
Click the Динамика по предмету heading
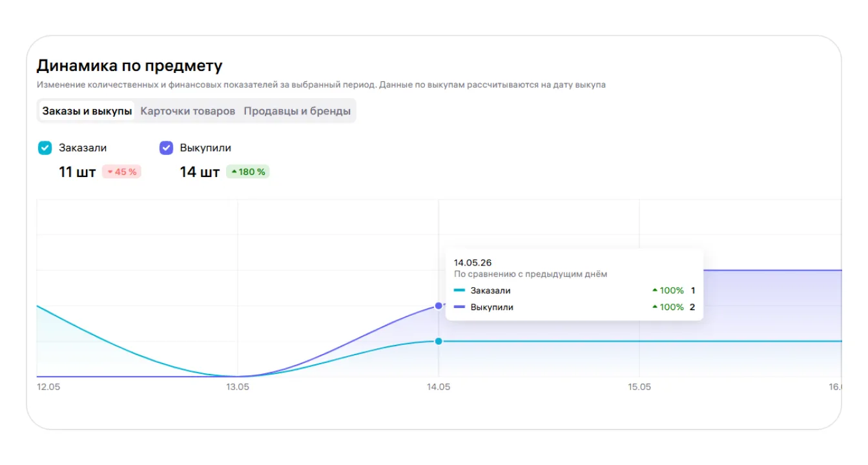tap(129, 65)
